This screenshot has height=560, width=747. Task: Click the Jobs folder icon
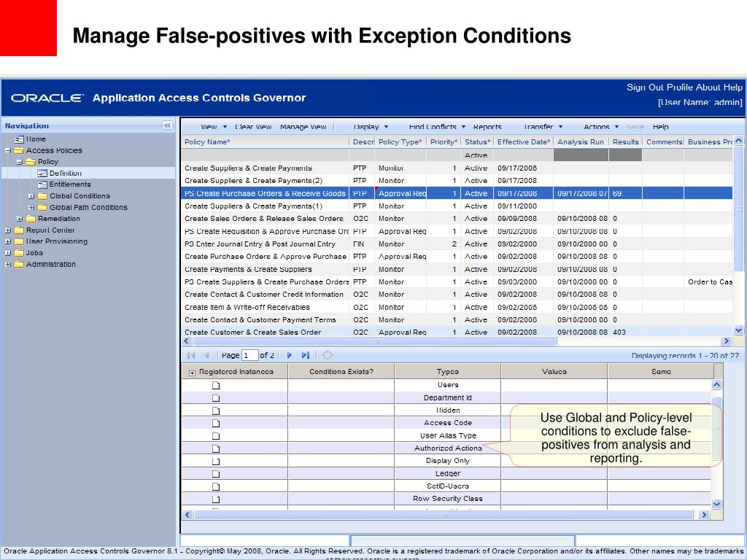click(19, 253)
